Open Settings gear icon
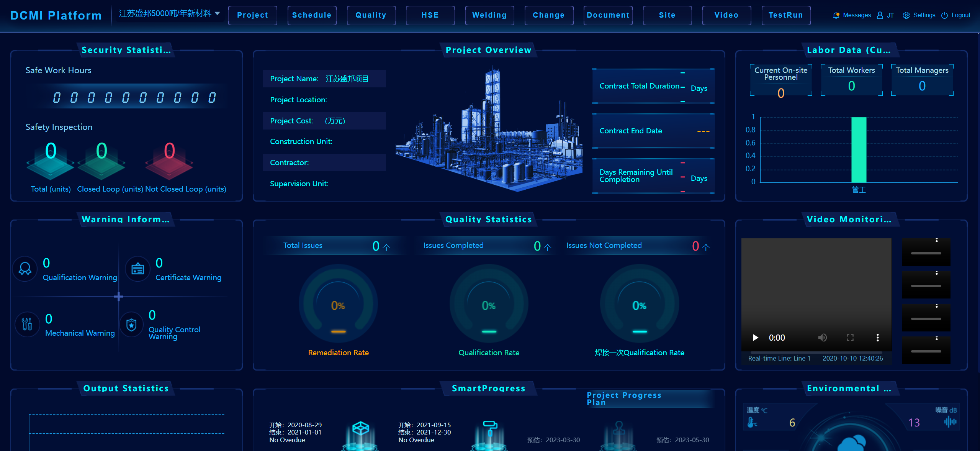 pos(906,15)
